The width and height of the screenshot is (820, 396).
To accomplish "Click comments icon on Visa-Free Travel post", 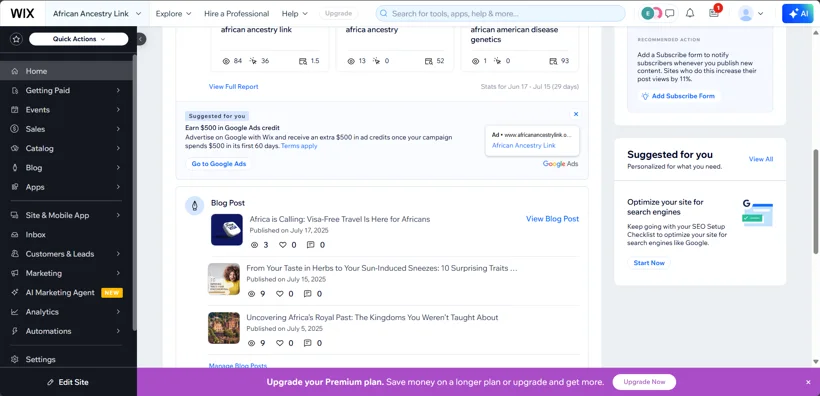I will (311, 245).
